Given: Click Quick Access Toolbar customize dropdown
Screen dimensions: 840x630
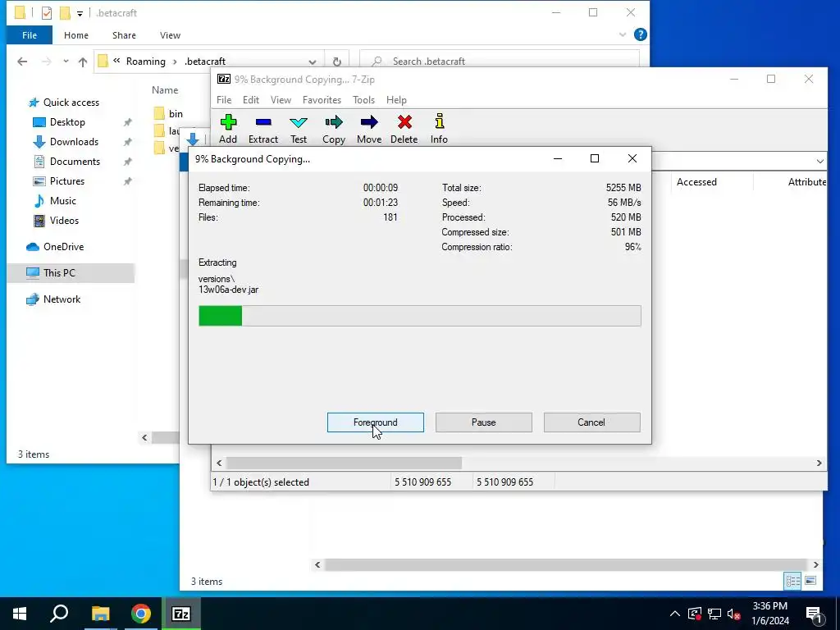Looking at the screenshot, I should pyautogui.click(x=80, y=13).
